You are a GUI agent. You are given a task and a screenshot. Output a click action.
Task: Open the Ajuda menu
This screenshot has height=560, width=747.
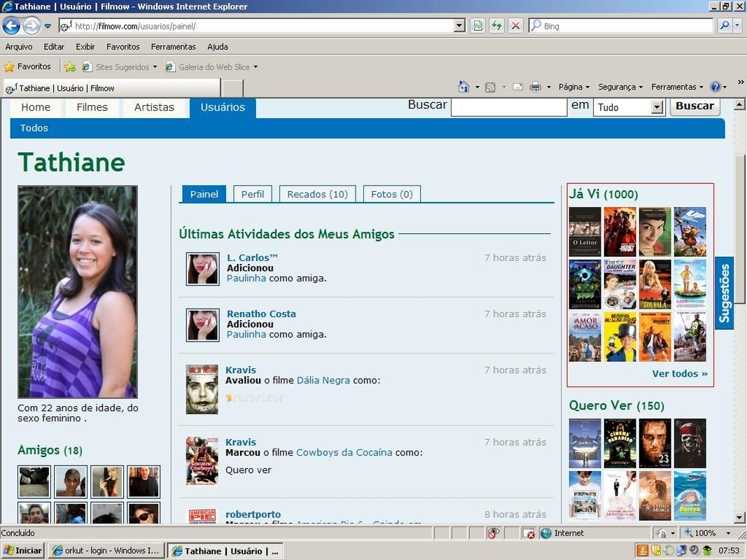(x=218, y=47)
